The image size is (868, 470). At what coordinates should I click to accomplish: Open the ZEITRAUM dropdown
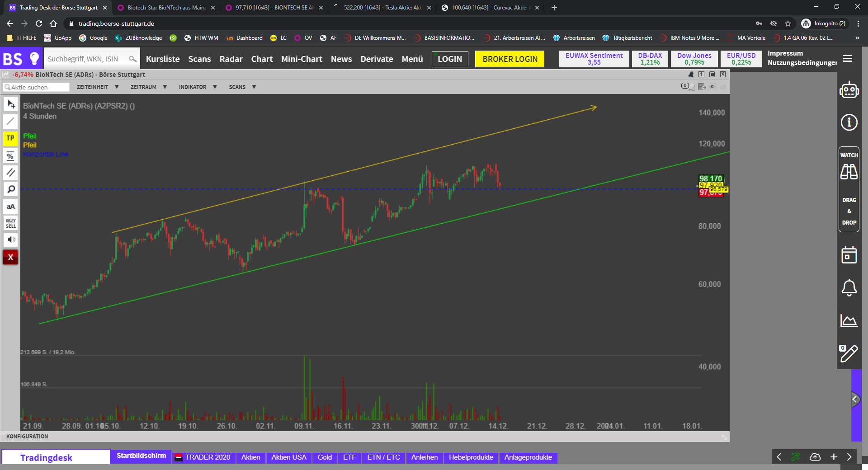point(149,87)
